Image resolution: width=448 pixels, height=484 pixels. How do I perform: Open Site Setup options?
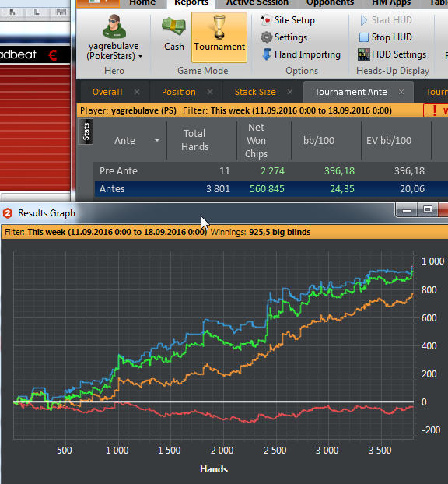click(x=288, y=20)
